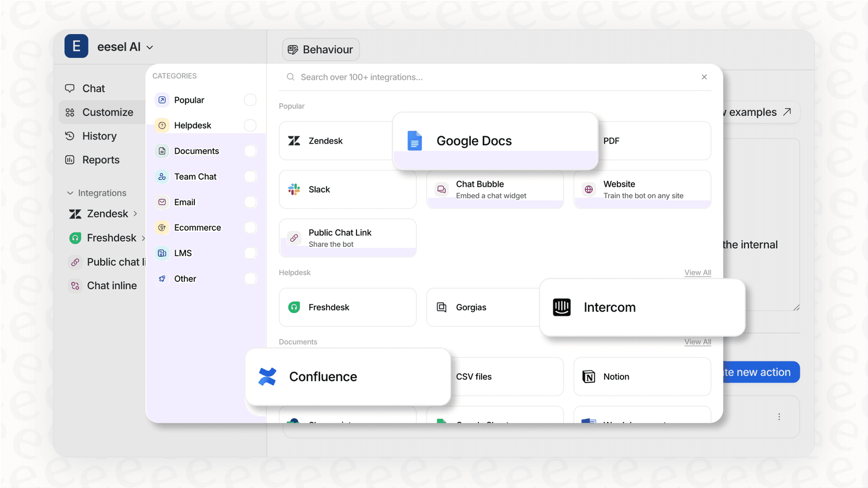Click the Gorgias integration icon
Image resolution: width=868 pixels, height=488 pixels.
click(442, 307)
